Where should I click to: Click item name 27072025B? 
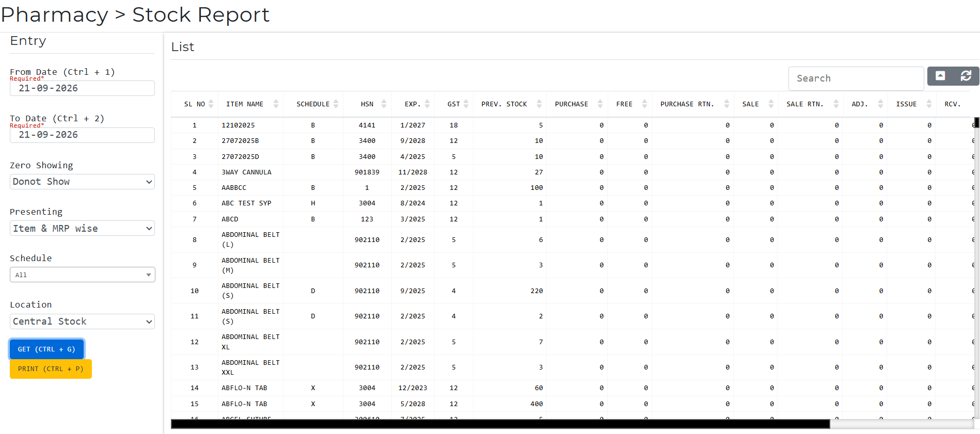[x=240, y=141]
